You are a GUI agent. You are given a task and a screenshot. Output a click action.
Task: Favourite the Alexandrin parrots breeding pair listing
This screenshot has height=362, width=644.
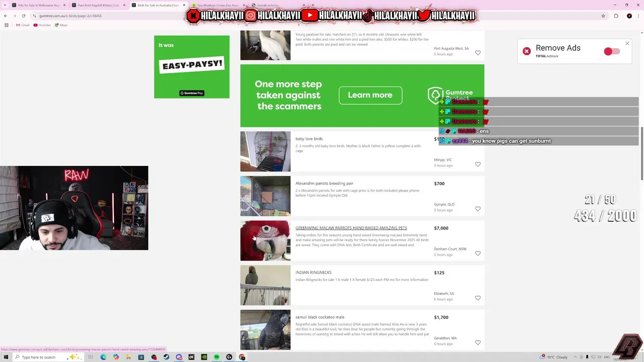(477, 209)
